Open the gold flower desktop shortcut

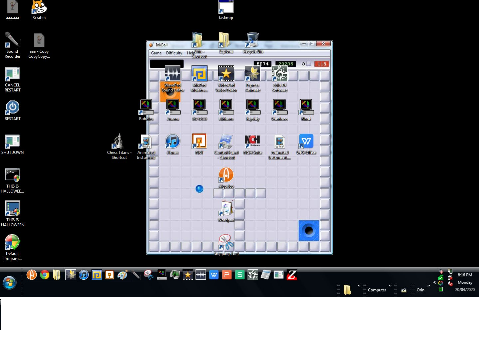click(x=253, y=79)
